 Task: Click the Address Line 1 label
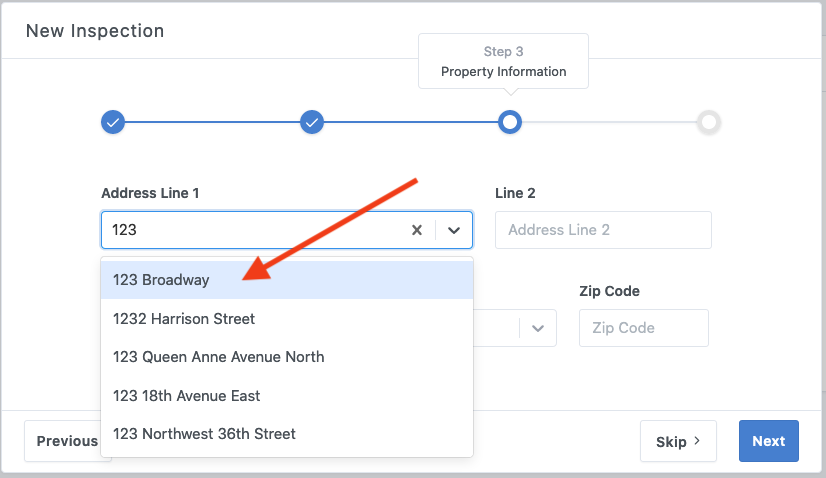pyautogui.click(x=150, y=193)
